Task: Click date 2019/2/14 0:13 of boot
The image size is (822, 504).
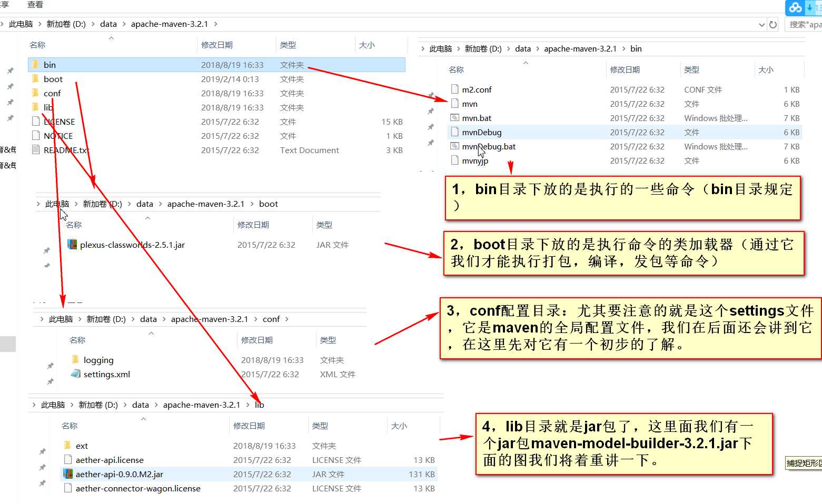Action: coord(230,79)
